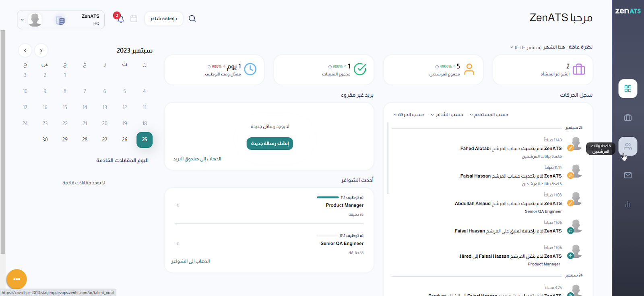Click the active vacancies briefcase icon card
This screenshot has height=296, width=644.
pos(579,69)
